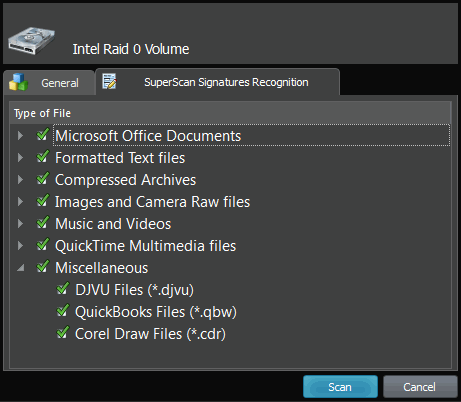Click the colored blocks icon on General tab
The image size is (461, 402).
18,82
